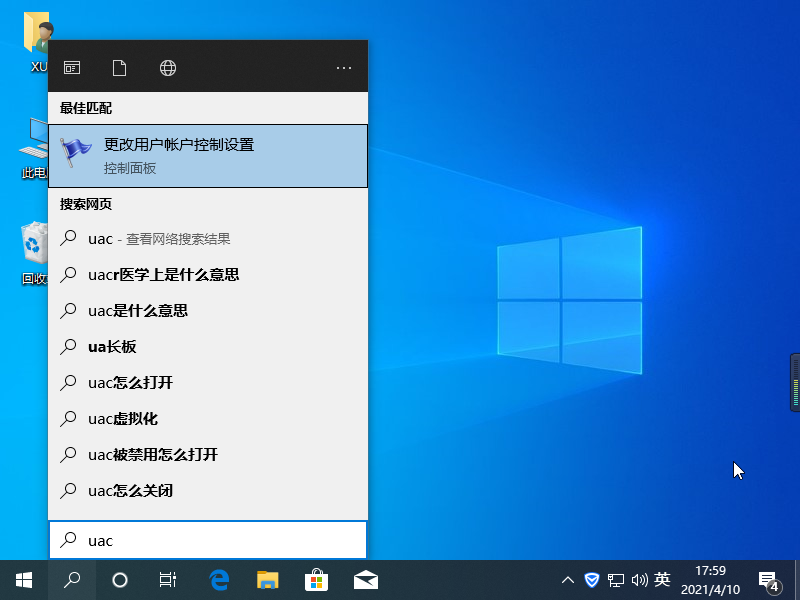Open the Mail app from taskbar
The image size is (800, 600).
(365, 580)
